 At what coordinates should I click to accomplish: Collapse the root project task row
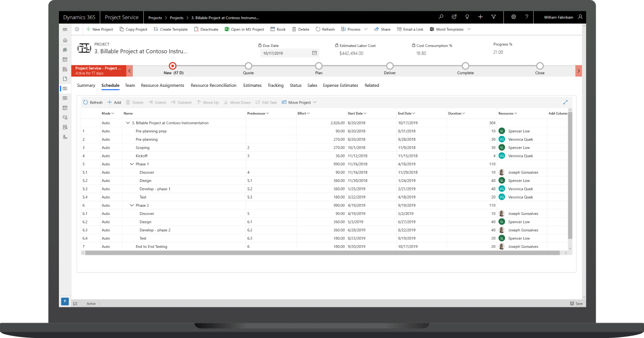[x=128, y=123]
